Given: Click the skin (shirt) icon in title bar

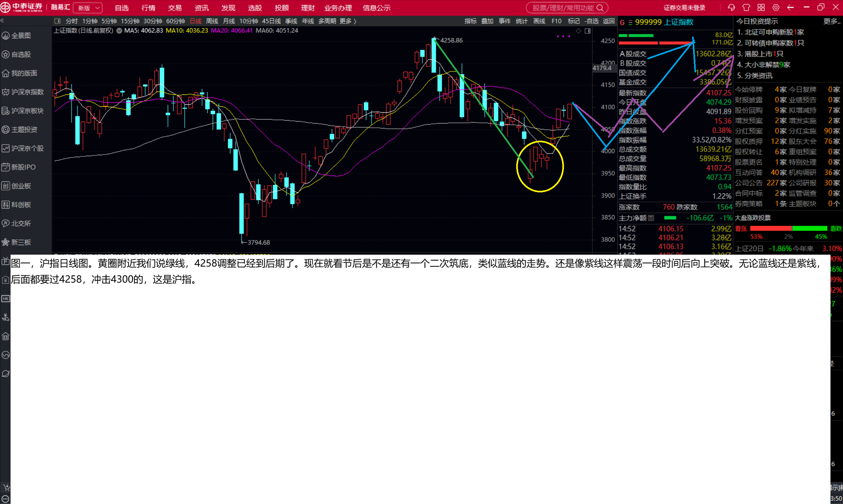Looking at the screenshot, I should coord(746,8).
